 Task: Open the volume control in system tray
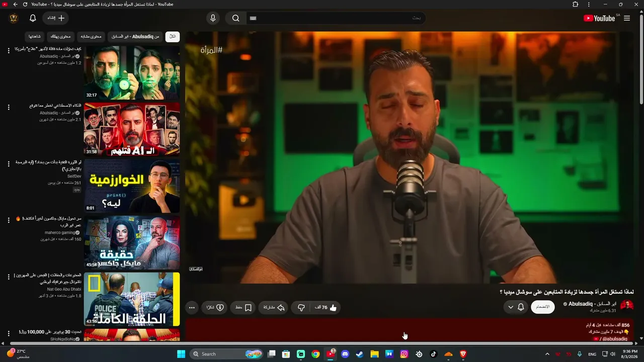click(613, 354)
